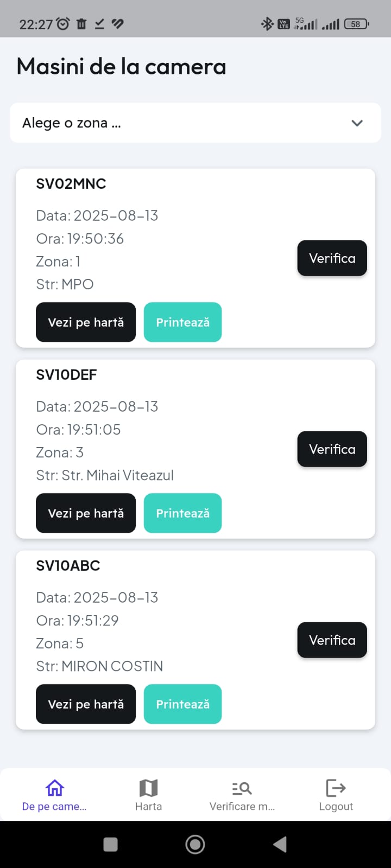Open the Harta map icon tab
This screenshot has height=868, width=391.
[x=148, y=788]
